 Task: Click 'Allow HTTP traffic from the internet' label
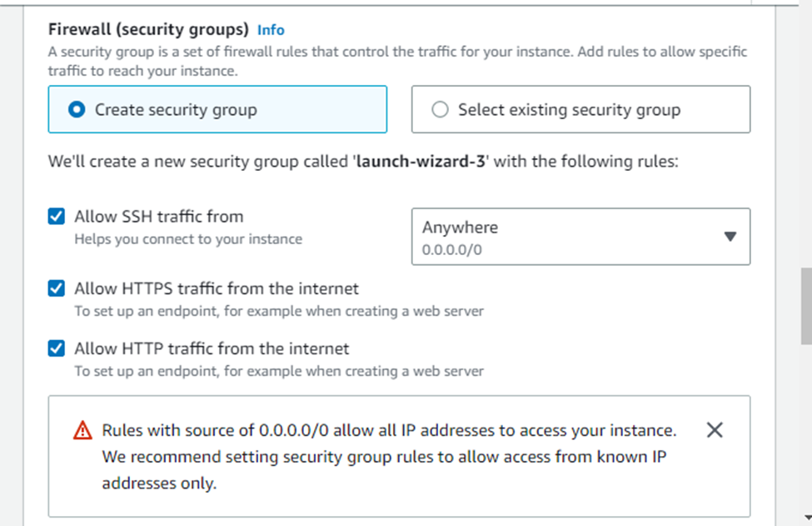(x=212, y=348)
